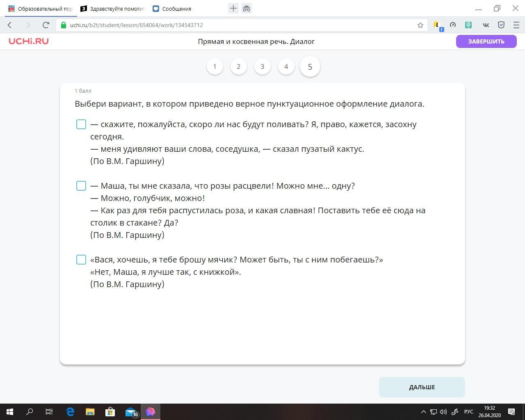
Task: Open the network status tray icon
Action: 434,412
